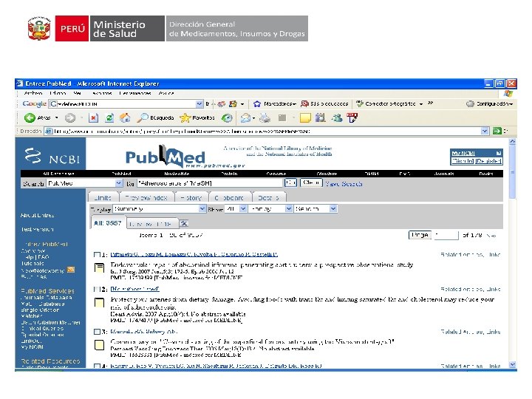The image size is (532, 399).
Task: Click the page number input field
Action: click(x=446, y=235)
